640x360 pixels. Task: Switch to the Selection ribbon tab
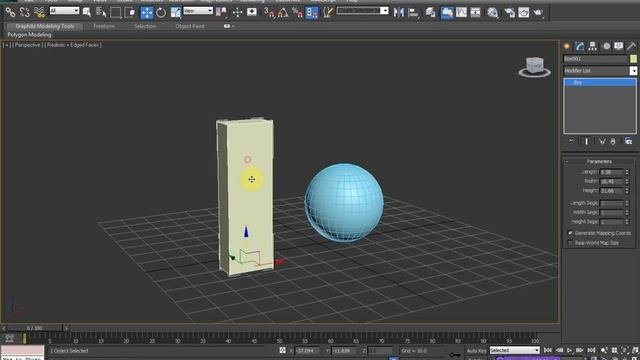tap(145, 26)
